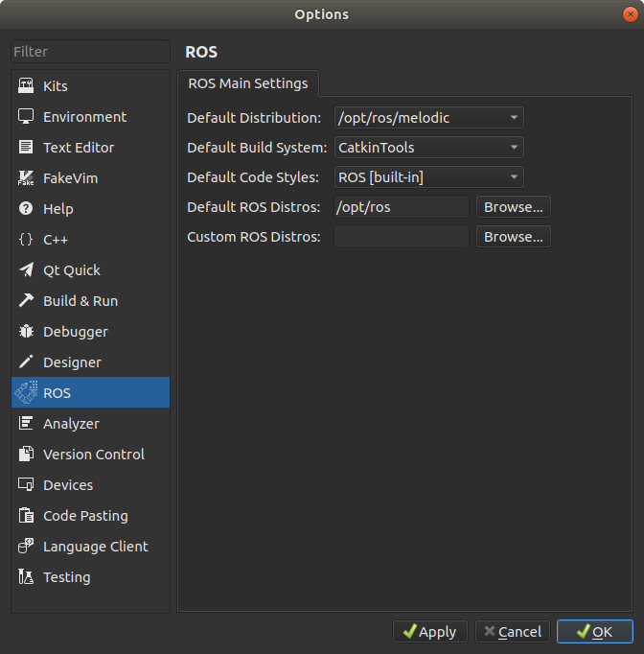This screenshot has height=654, width=644.
Task: Open C++ settings label
Action: 56,240
